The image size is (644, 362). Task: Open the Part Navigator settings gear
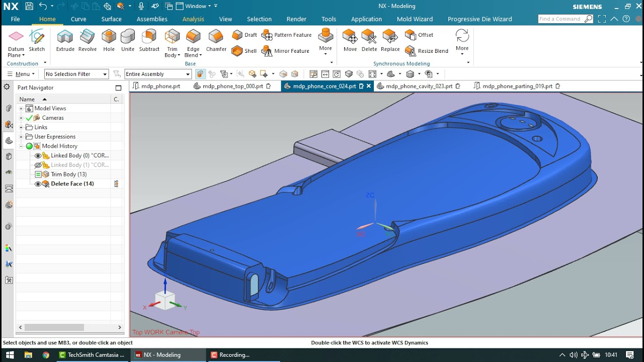click(7, 87)
